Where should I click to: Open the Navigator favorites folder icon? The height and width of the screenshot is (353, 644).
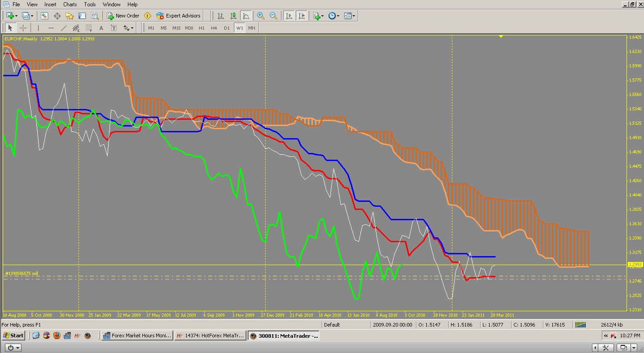tap(70, 16)
